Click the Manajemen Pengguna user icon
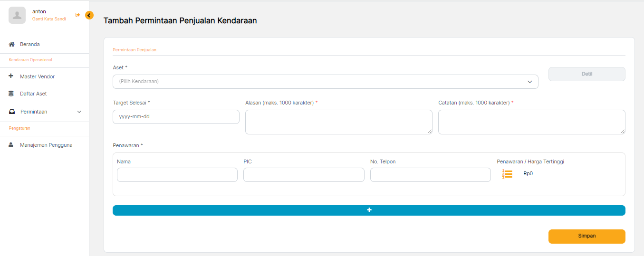This screenshot has width=644, height=256. tap(11, 145)
